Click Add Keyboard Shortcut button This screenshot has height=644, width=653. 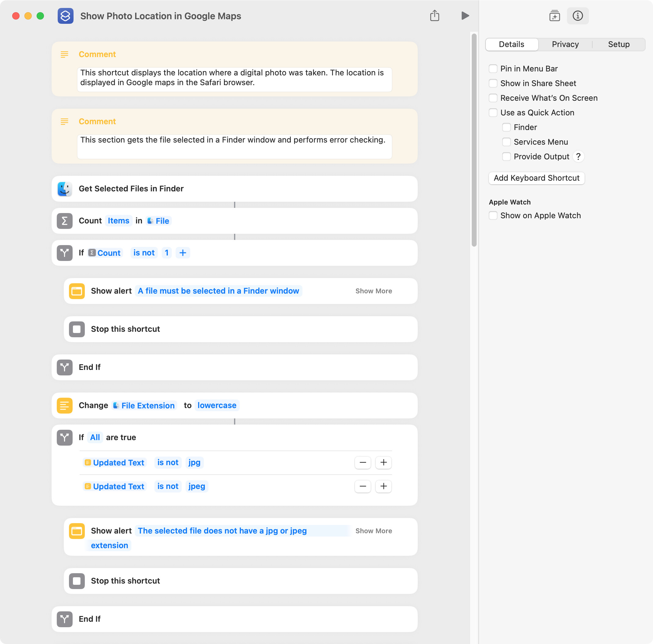pyautogui.click(x=536, y=178)
